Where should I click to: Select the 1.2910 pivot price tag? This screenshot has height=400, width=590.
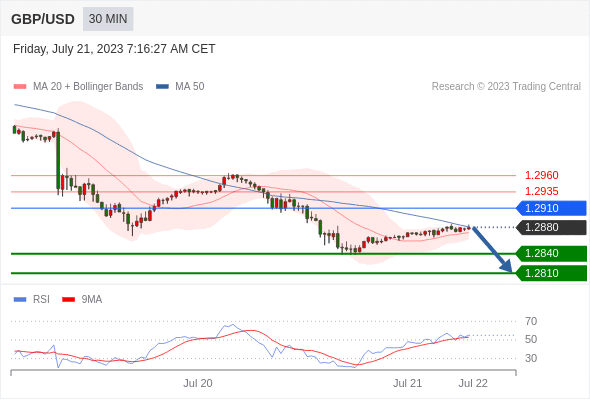pyautogui.click(x=551, y=208)
